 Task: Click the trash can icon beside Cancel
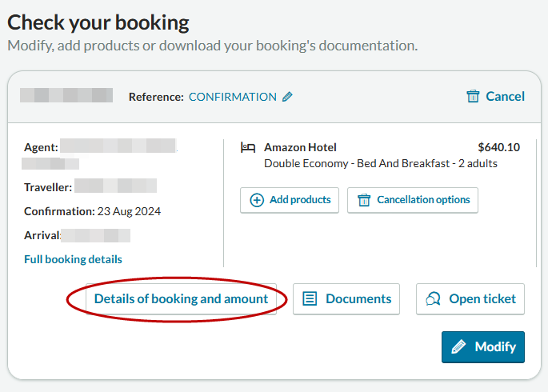pos(473,96)
